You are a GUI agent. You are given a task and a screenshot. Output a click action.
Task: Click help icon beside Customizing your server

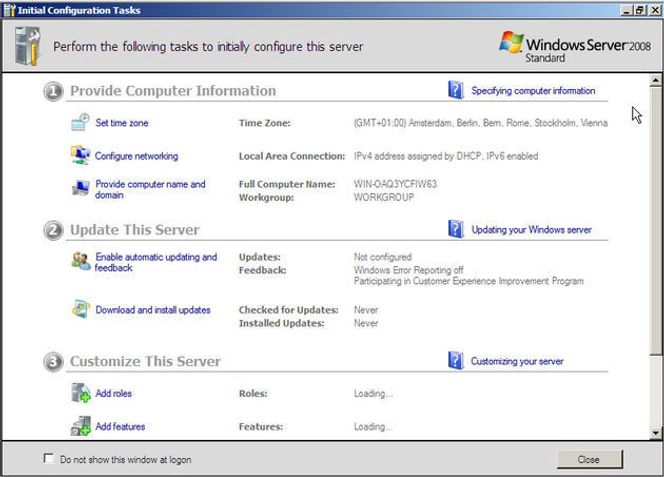456,361
